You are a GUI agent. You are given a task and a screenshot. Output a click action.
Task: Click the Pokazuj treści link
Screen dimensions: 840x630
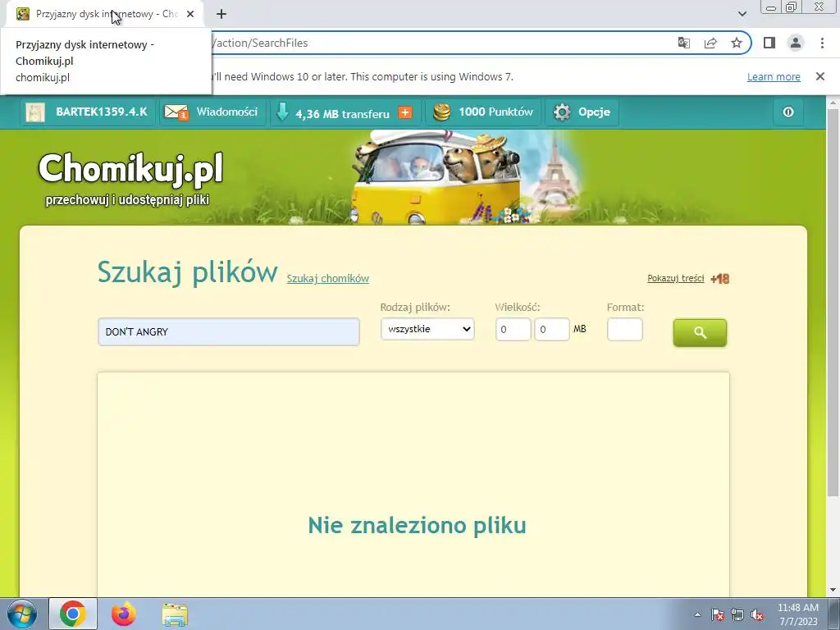[x=676, y=278]
